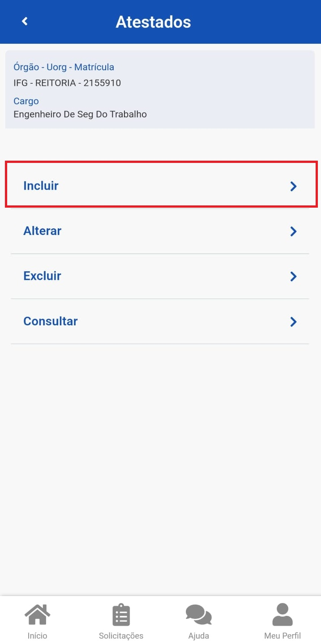Open the Consultar option
The height and width of the screenshot is (644, 321).
click(x=51, y=321)
